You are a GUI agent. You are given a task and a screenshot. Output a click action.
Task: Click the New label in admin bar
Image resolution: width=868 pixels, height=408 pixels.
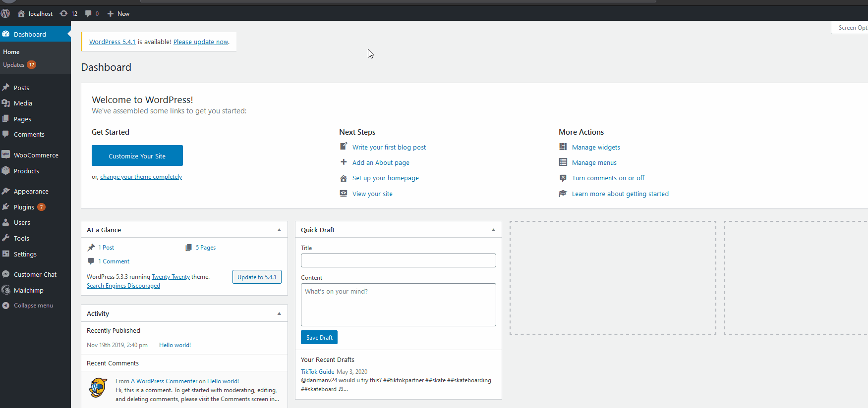click(x=123, y=14)
